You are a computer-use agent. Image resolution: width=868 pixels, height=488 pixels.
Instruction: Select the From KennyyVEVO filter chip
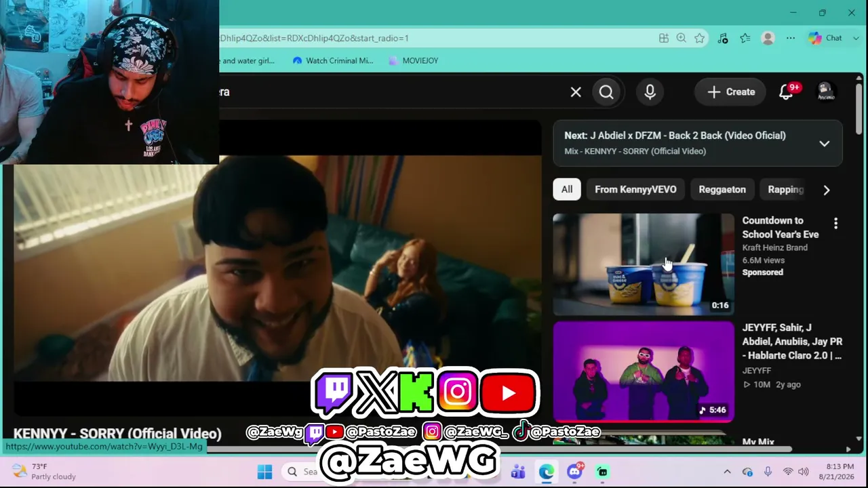pyautogui.click(x=635, y=189)
